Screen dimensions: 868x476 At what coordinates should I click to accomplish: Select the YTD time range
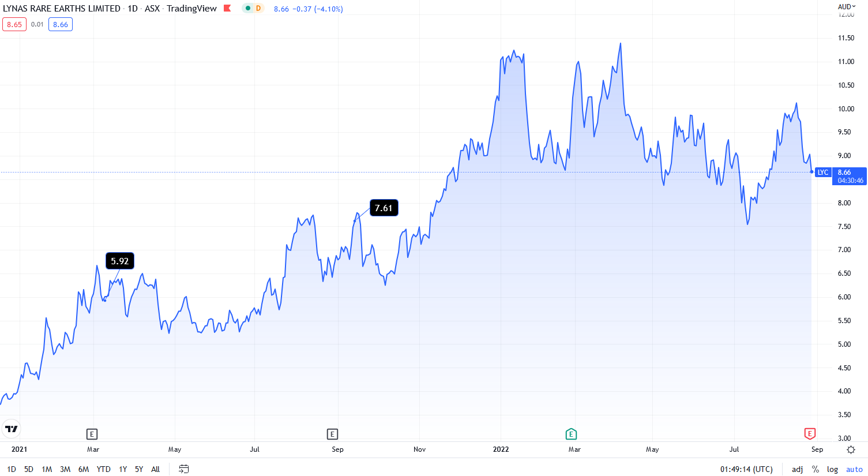[104, 469]
